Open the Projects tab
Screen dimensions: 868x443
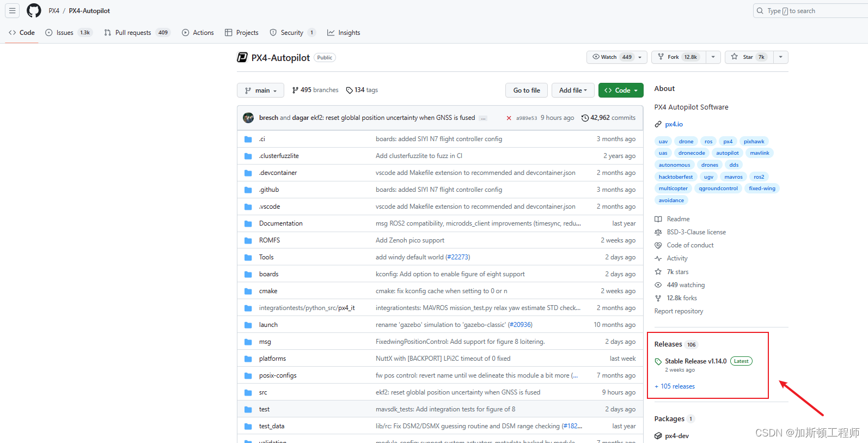(x=242, y=33)
